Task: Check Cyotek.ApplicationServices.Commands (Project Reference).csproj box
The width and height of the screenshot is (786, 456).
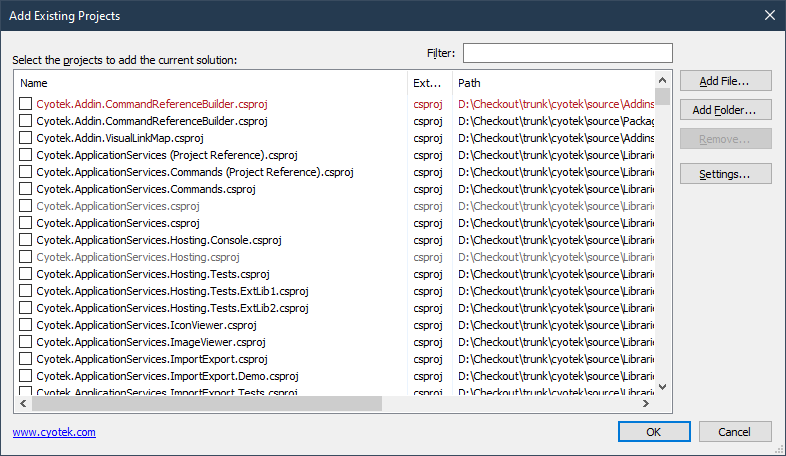Action: 26,172
